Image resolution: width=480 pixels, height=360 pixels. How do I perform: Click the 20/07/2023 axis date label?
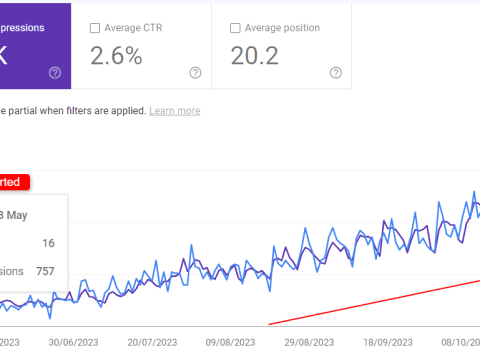[x=152, y=342]
